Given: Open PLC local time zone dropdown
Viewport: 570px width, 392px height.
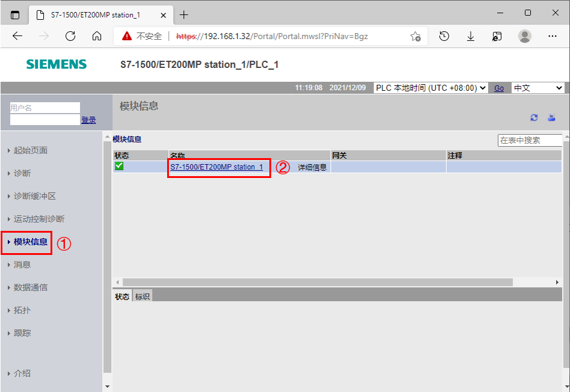Looking at the screenshot, I should (x=431, y=88).
